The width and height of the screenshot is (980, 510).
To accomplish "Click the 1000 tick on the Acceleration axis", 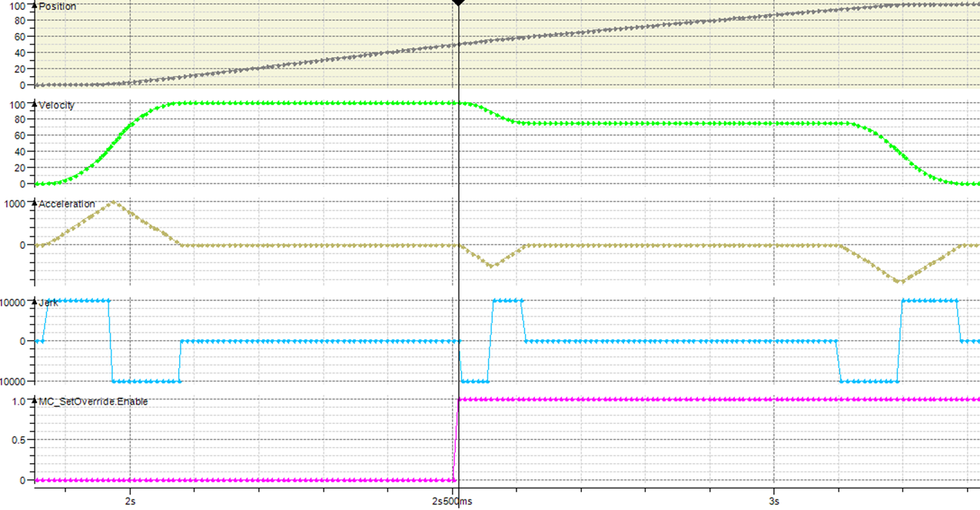I will 16,204.
